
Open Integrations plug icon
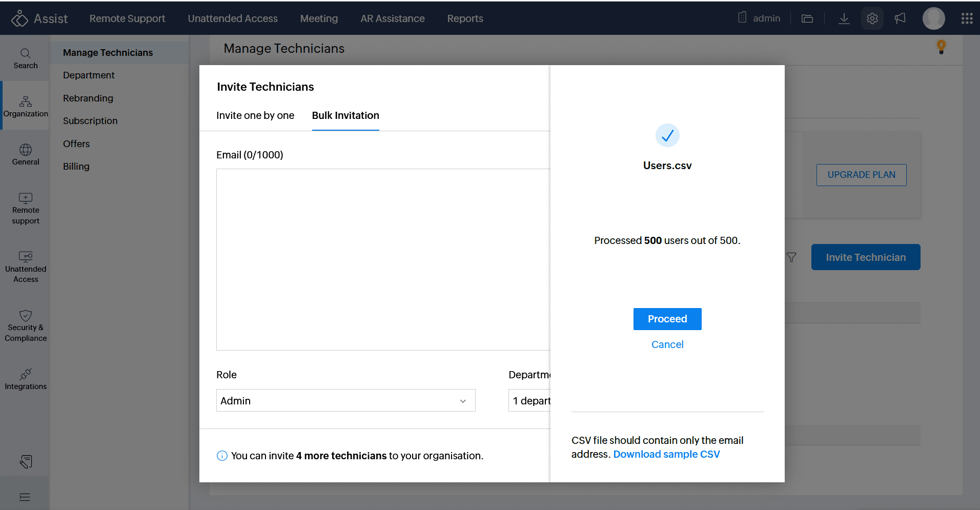tap(25, 374)
